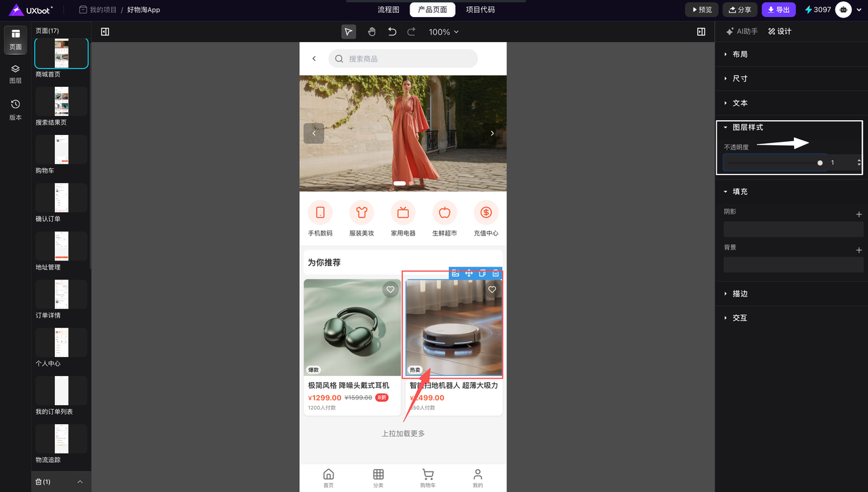This screenshot has height=492, width=868.
Task: Click the opacity slider handle
Action: [820, 163]
